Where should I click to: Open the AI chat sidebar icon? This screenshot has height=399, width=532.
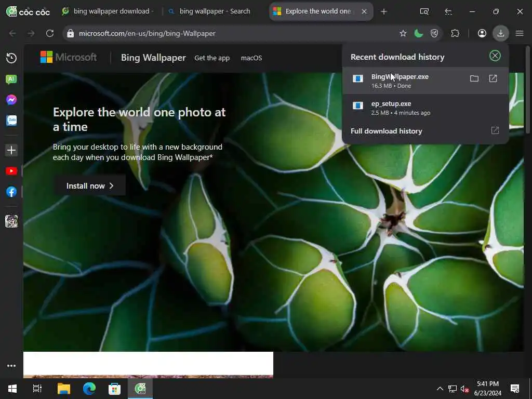11,79
